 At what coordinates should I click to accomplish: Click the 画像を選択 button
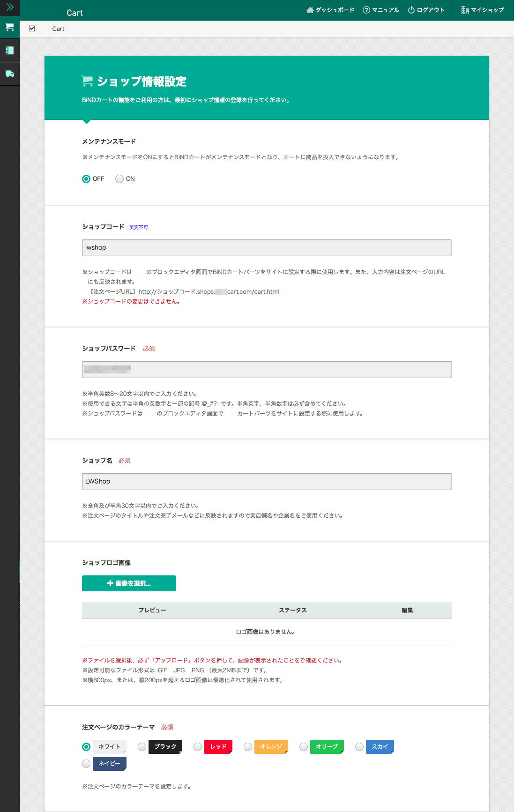[129, 583]
